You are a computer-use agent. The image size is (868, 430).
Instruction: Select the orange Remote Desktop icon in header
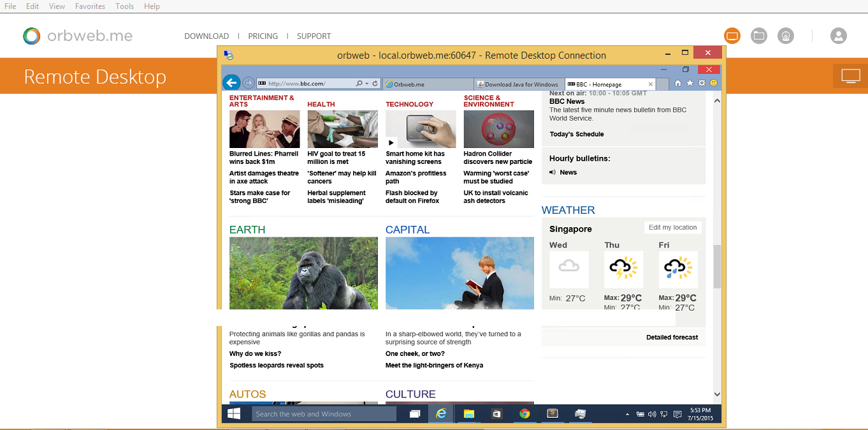pos(732,36)
